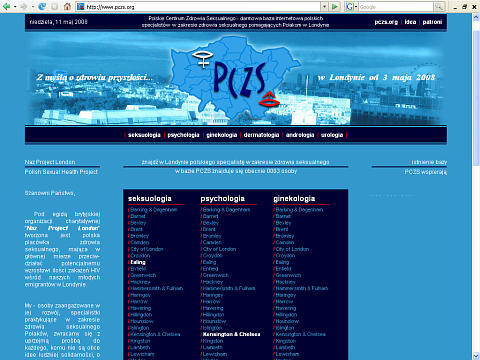Open pczs.org link in top header

(x=386, y=22)
